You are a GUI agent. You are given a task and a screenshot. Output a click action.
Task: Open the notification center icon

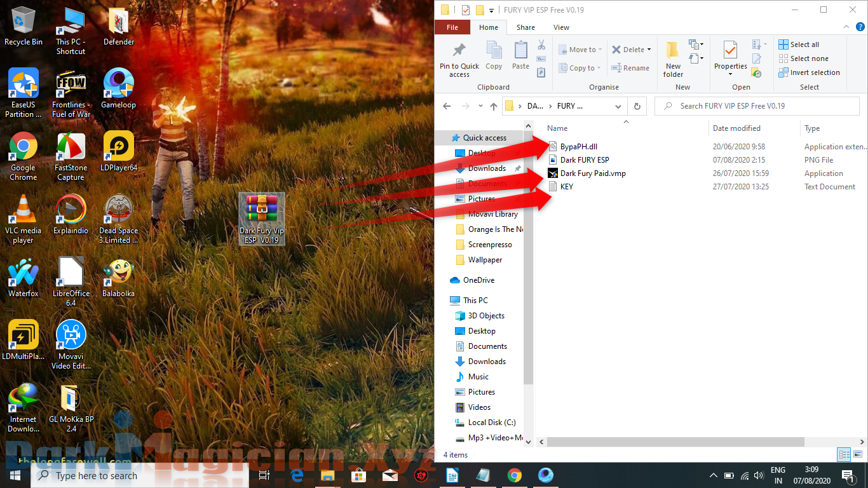848,475
